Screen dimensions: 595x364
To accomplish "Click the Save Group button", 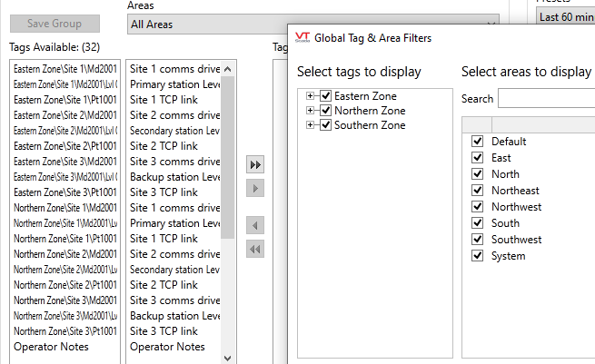I will click(x=55, y=24).
